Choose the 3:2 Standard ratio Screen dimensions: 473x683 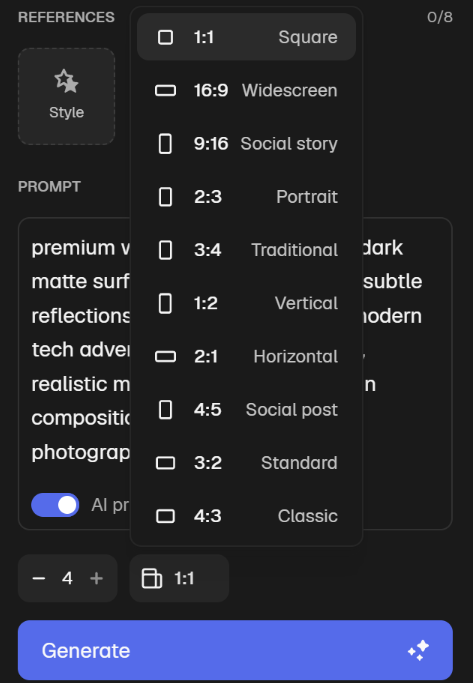click(247, 463)
